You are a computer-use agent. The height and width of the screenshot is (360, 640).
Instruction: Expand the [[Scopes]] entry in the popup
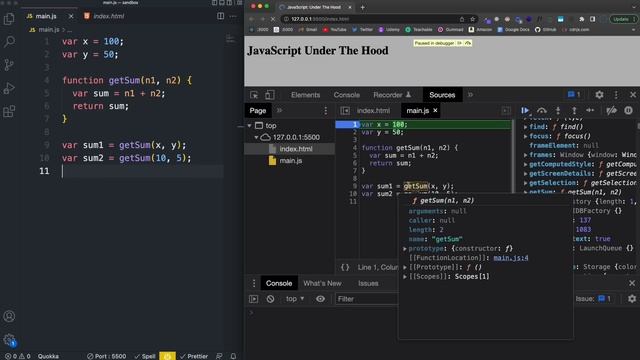405,277
